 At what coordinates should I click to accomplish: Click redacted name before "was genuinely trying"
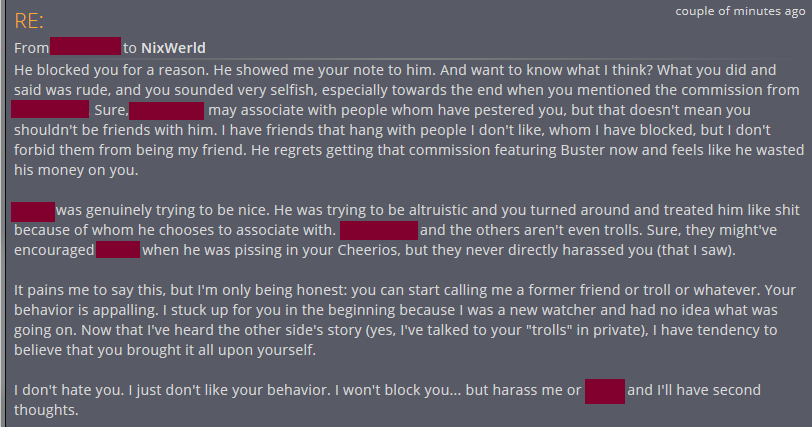click(33, 211)
